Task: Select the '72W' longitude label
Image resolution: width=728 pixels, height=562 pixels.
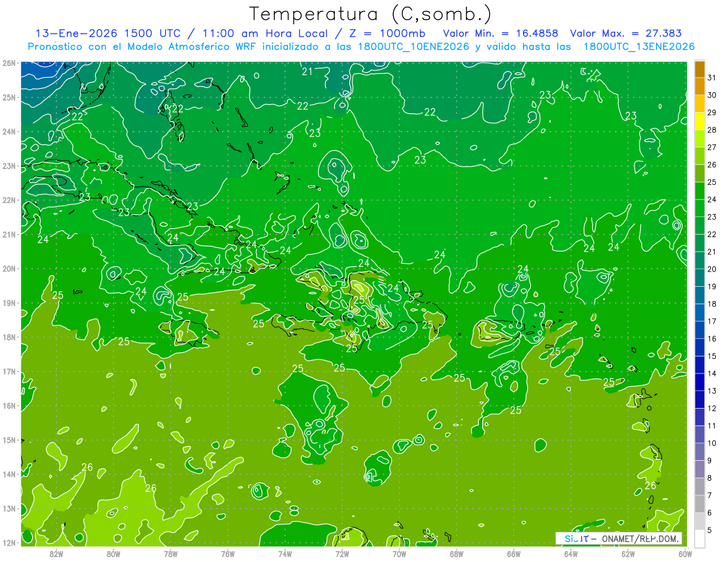Action: click(x=342, y=554)
